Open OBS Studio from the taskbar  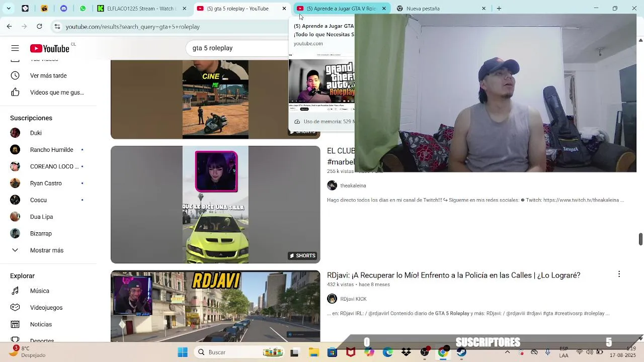(425, 352)
